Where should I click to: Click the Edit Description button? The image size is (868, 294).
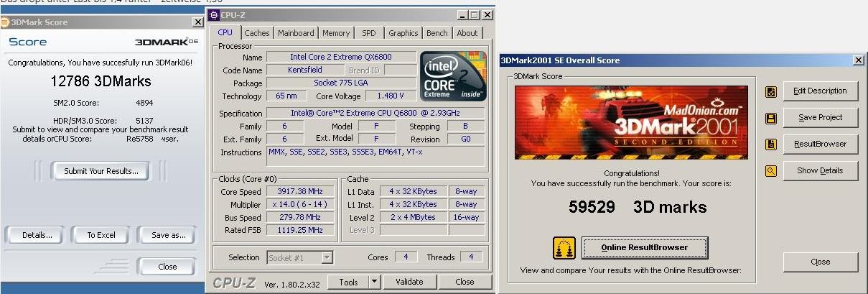point(819,91)
